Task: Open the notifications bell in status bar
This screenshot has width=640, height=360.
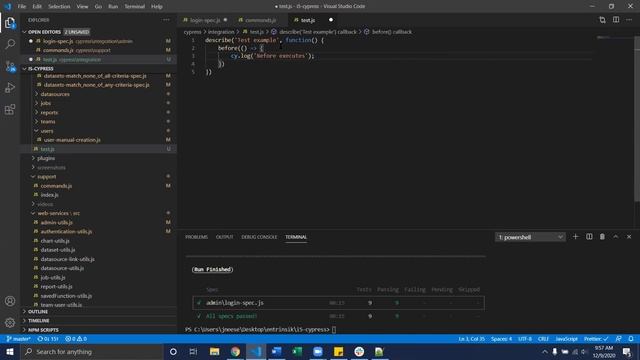Action: coord(631,339)
